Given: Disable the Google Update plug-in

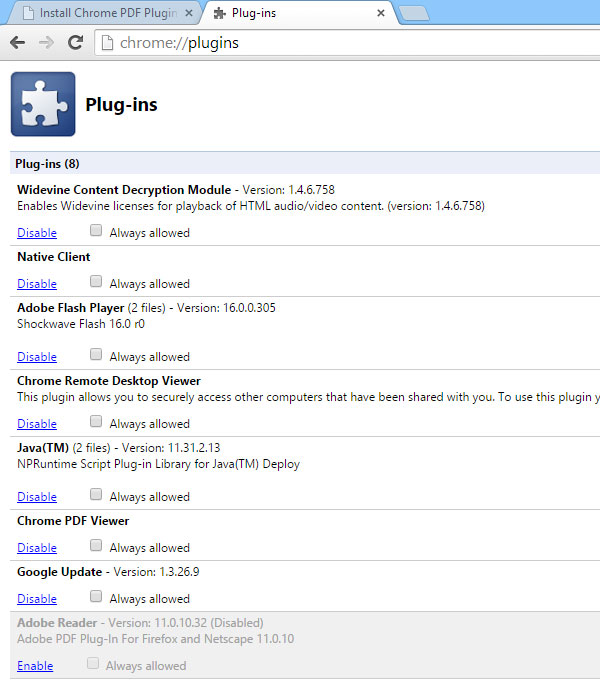Looking at the screenshot, I should click(x=37, y=599).
